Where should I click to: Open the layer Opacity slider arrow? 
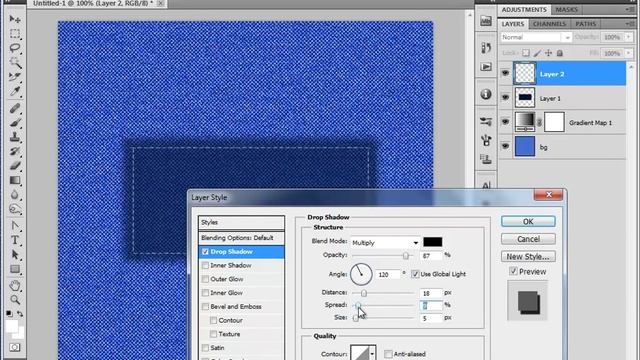[629, 37]
